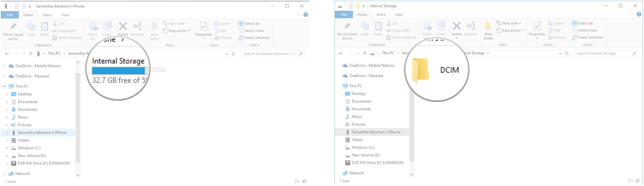The height and width of the screenshot is (186, 644).
Task: Switch Internal Storage window to details view
Action: coord(630,181)
